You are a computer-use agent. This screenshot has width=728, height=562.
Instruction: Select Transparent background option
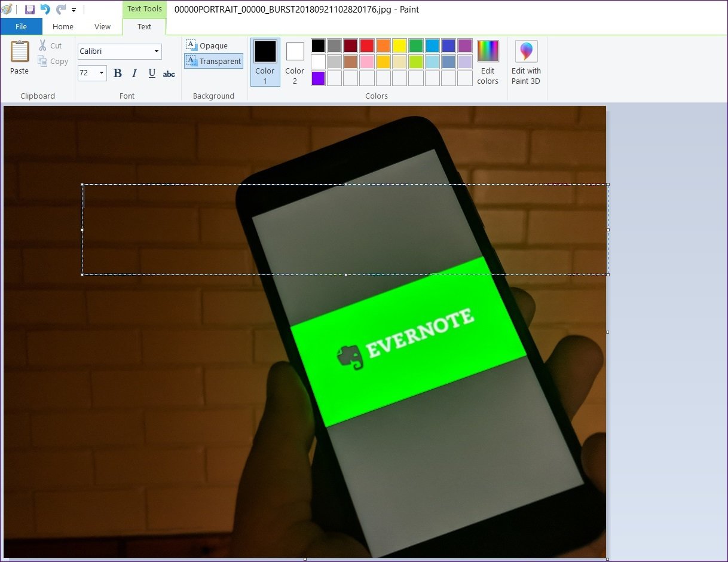coord(213,61)
